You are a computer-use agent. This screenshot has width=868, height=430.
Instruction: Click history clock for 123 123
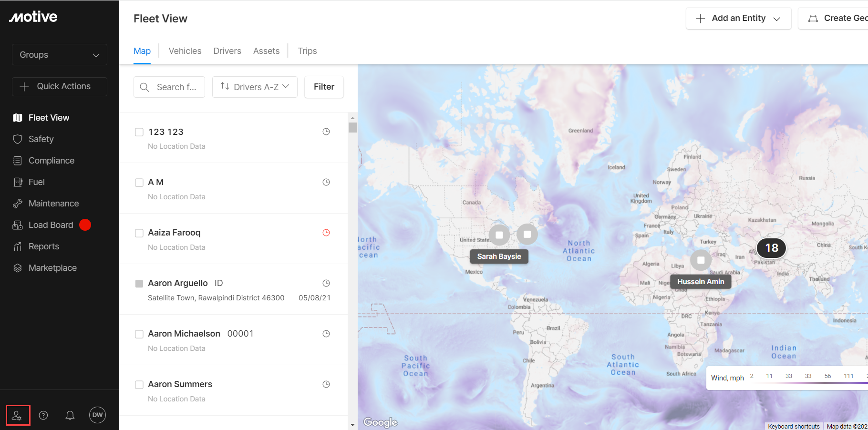pyautogui.click(x=326, y=132)
